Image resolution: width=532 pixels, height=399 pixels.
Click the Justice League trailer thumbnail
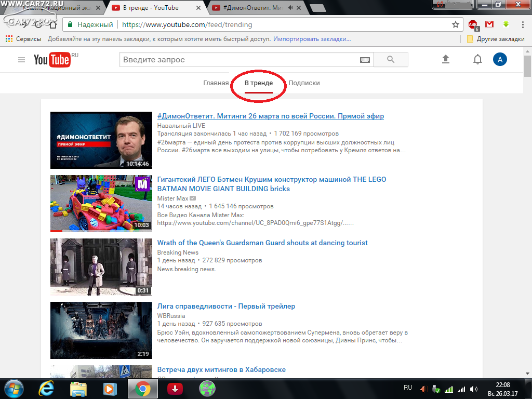click(x=101, y=330)
